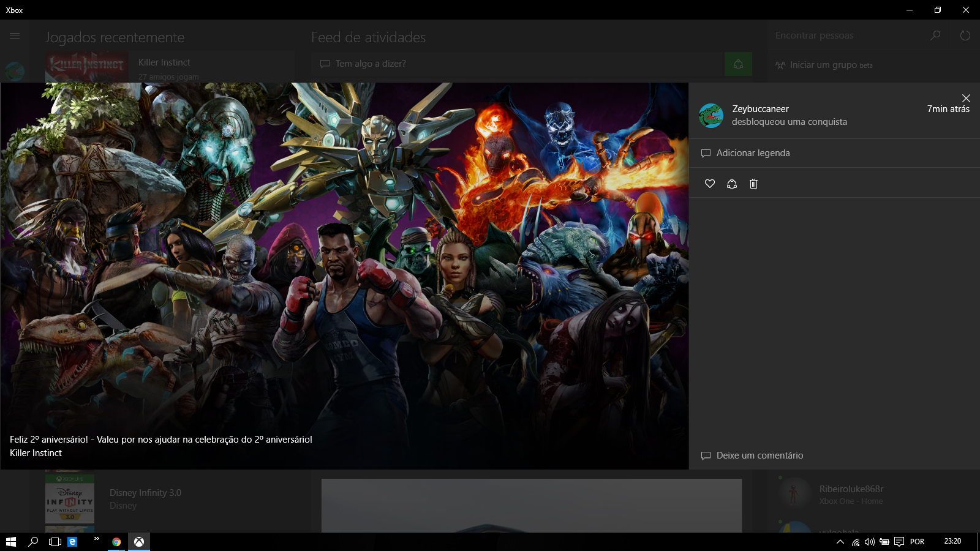Open Windows taskbar search
The width and height of the screenshot is (980, 551).
[x=33, y=542]
